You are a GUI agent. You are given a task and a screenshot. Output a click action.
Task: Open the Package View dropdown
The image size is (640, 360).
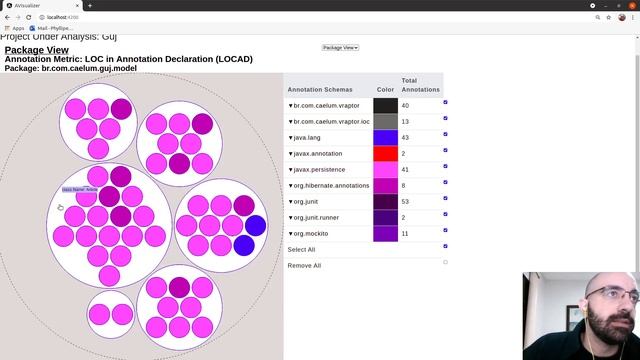point(340,48)
